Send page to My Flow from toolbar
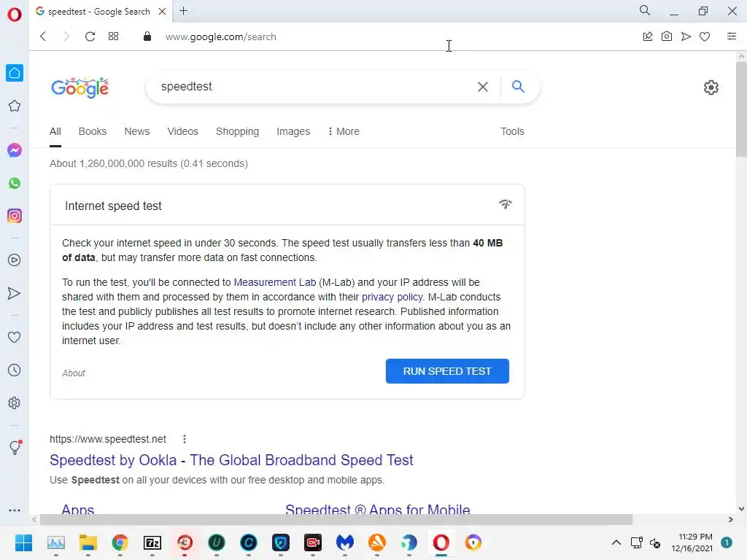The height and width of the screenshot is (560, 747). click(686, 36)
